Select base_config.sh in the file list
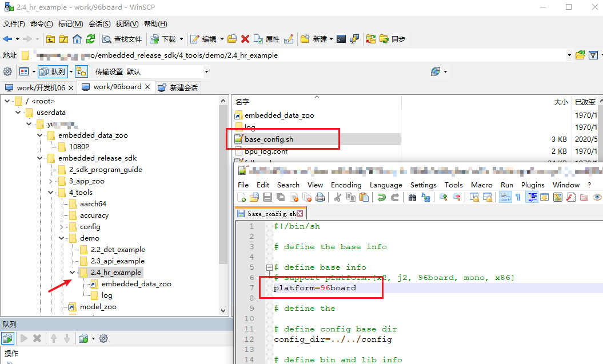The image size is (603, 364). 269,139
